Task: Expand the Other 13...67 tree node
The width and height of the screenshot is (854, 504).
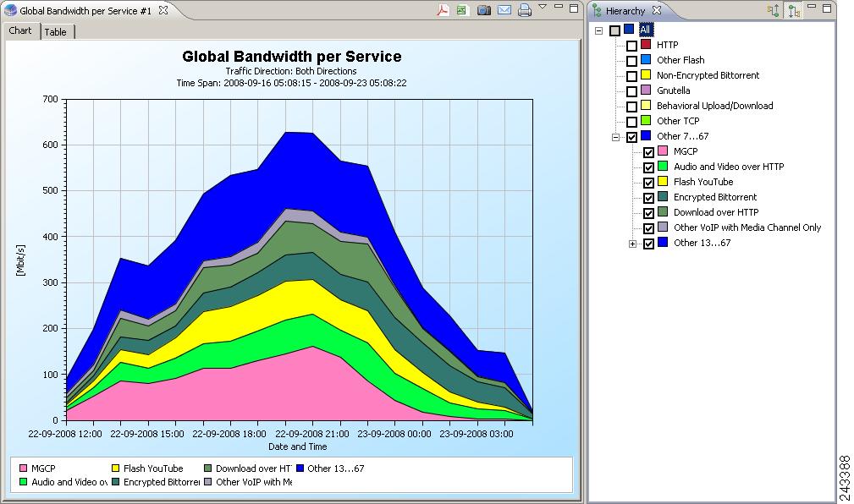Action: point(633,243)
